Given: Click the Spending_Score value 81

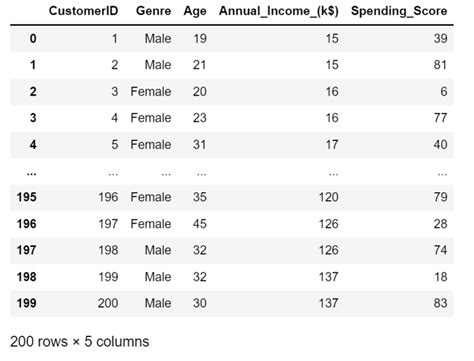Looking at the screenshot, I should [x=440, y=65].
